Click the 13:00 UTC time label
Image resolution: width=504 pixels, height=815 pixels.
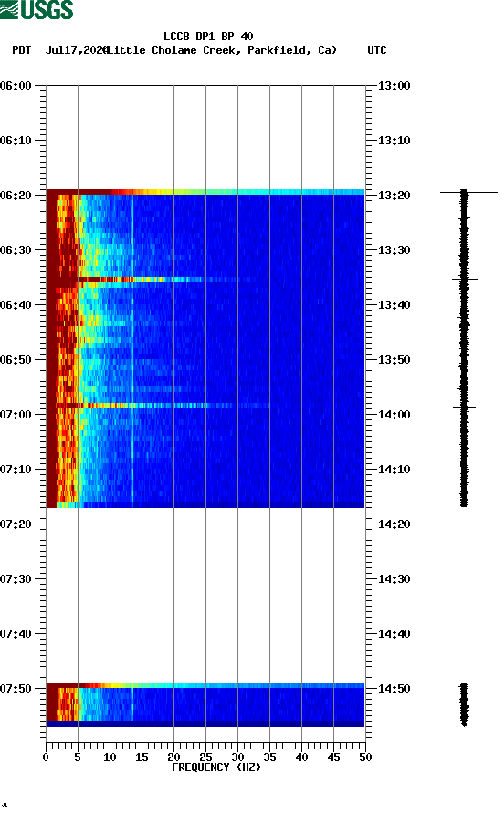[x=394, y=85]
